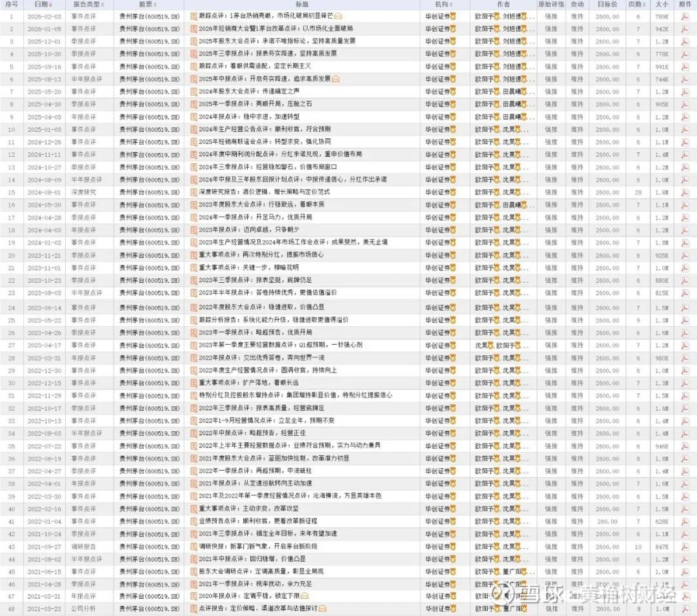Sort table by 股票 column header
The image size is (697, 616).
tap(148, 4)
